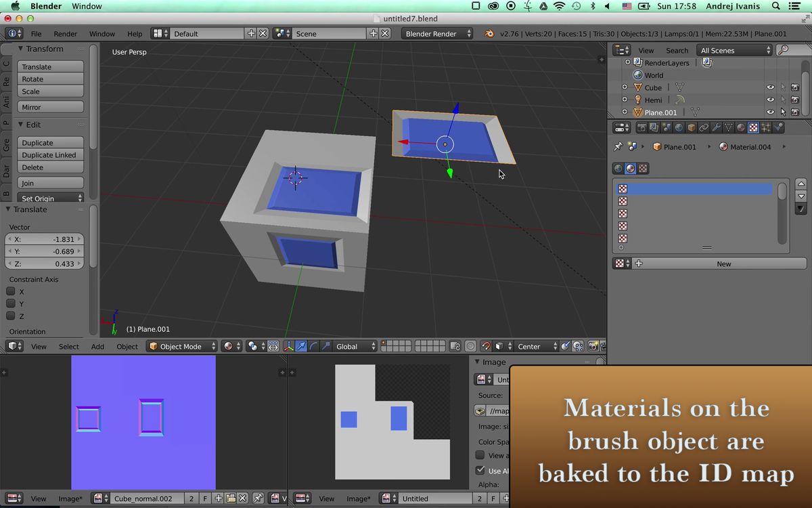The height and width of the screenshot is (508, 812).
Task: Expand the Hemi tree item in outliner
Action: (625, 100)
